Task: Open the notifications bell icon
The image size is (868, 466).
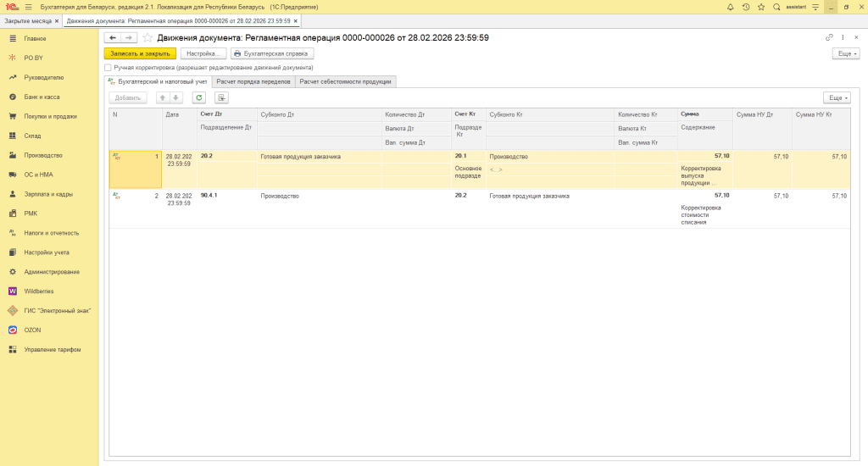Action: 731,7
